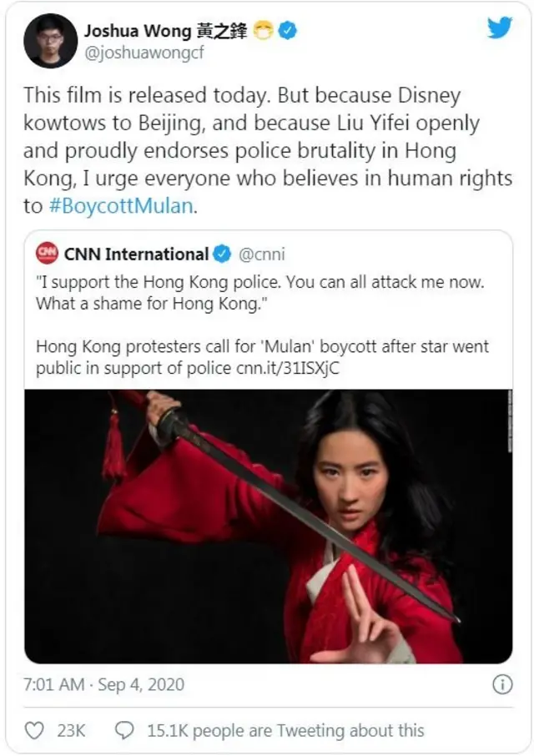
Task: Click CNN International's verified badge
Action: click(x=222, y=254)
